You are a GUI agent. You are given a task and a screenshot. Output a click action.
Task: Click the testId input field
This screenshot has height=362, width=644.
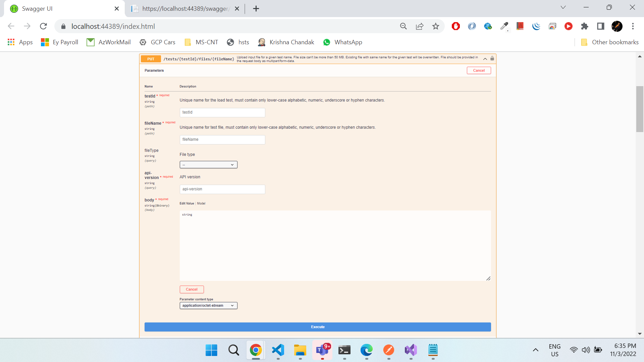tap(222, 112)
